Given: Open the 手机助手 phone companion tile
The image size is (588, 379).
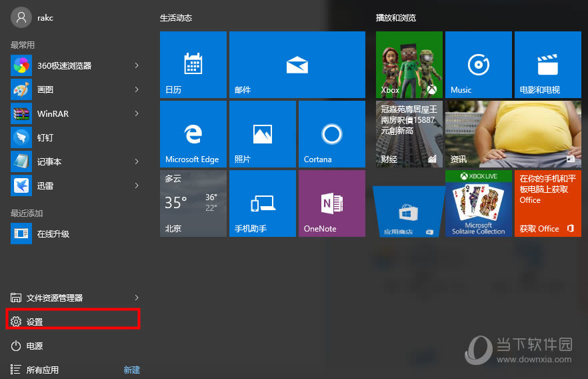Looking at the screenshot, I should pyautogui.click(x=263, y=204).
